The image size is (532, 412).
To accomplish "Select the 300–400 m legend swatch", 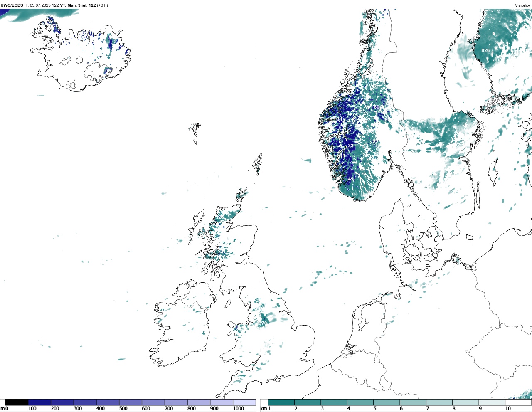I will (85, 402).
